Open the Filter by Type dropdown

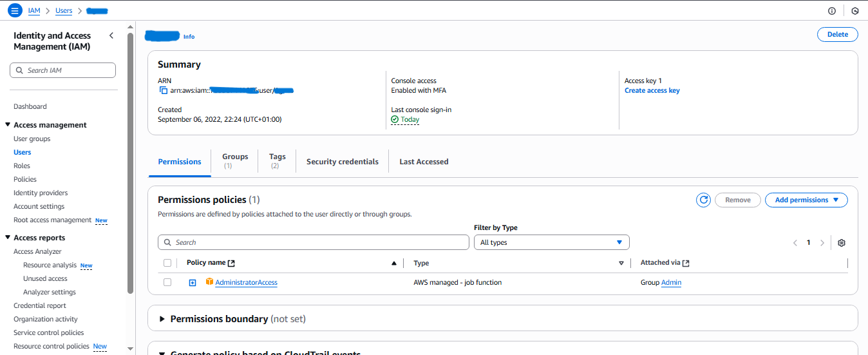coord(552,242)
